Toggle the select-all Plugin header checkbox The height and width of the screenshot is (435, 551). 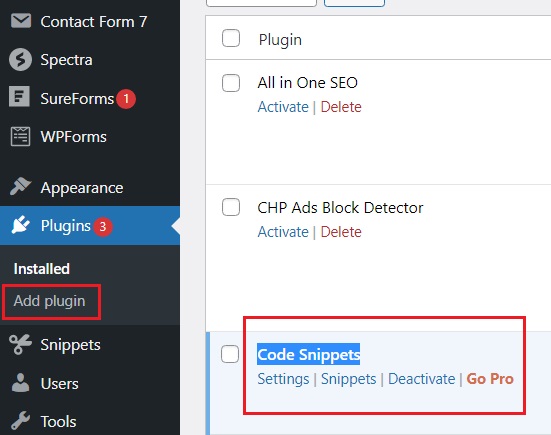pyautogui.click(x=231, y=38)
